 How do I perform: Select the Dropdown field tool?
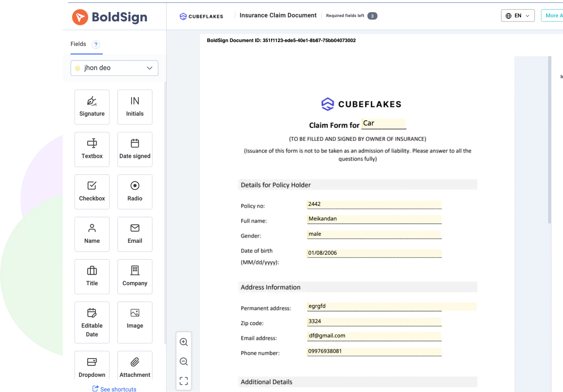(x=92, y=365)
